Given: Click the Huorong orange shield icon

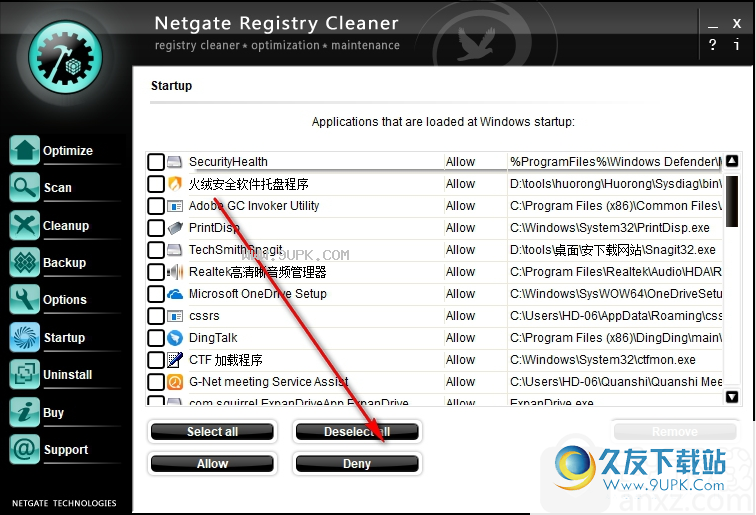Looking at the screenshot, I should 175,184.
